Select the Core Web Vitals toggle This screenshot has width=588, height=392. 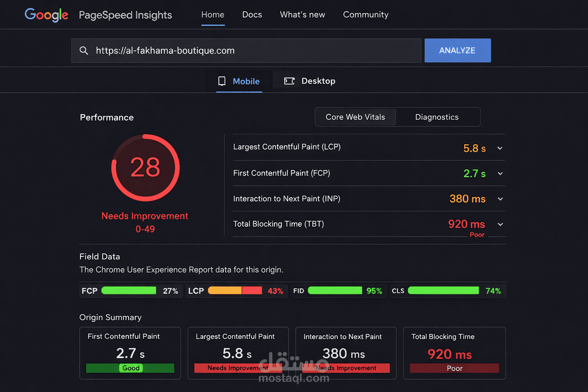[355, 117]
